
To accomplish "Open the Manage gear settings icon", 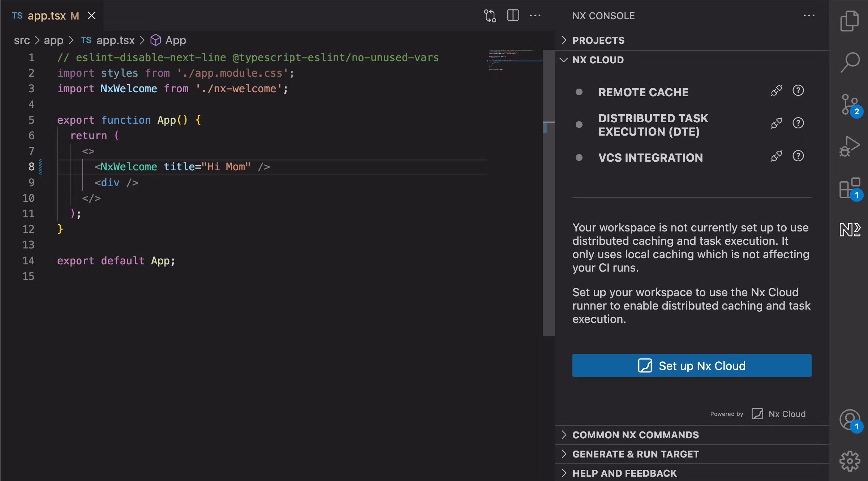I will (x=849, y=461).
